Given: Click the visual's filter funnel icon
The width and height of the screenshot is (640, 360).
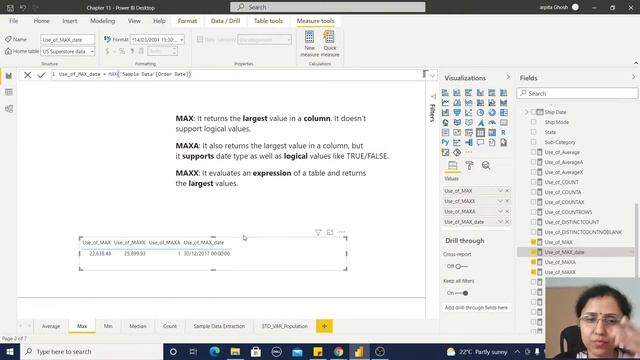Looking at the screenshot, I should point(318,232).
